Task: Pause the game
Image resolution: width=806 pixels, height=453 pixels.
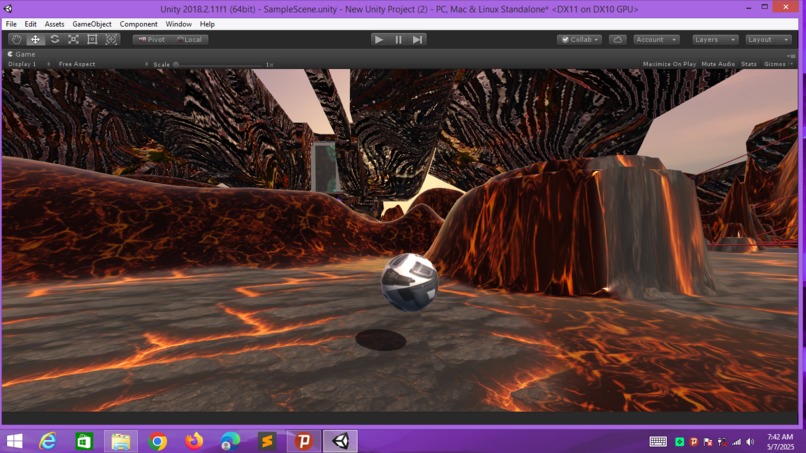Action: tap(398, 40)
